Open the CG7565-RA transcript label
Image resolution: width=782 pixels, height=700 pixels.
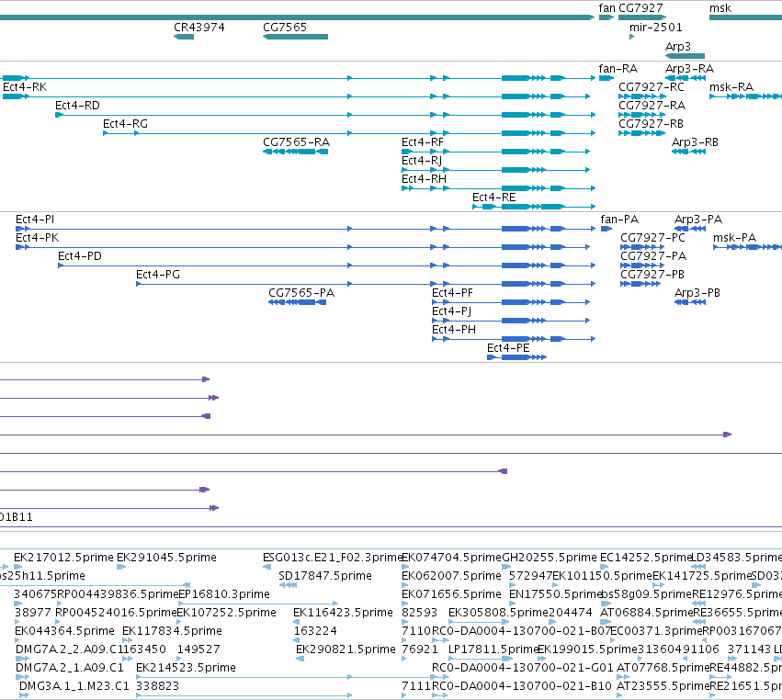296,142
